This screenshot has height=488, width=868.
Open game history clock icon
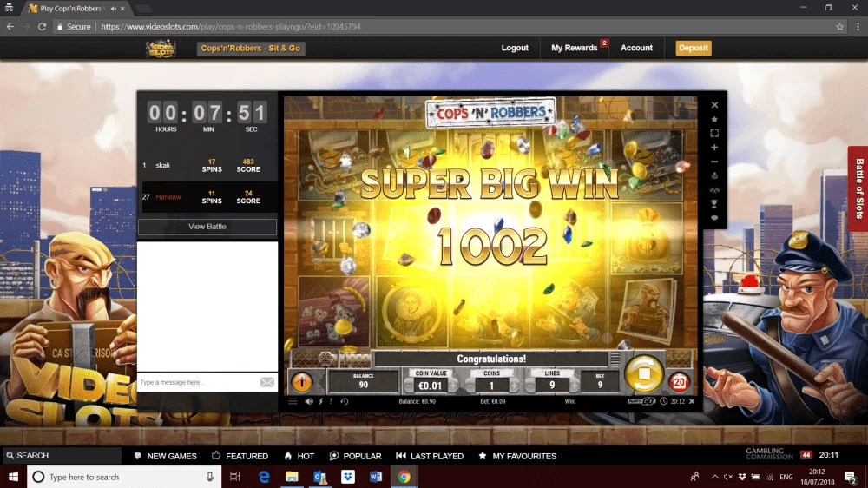click(345, 401)
